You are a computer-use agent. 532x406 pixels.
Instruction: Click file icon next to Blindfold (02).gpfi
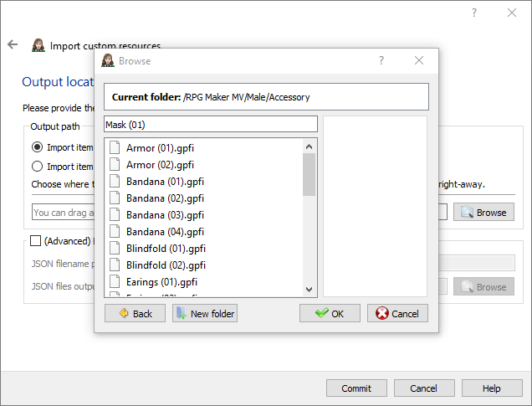tap(115, 265)
